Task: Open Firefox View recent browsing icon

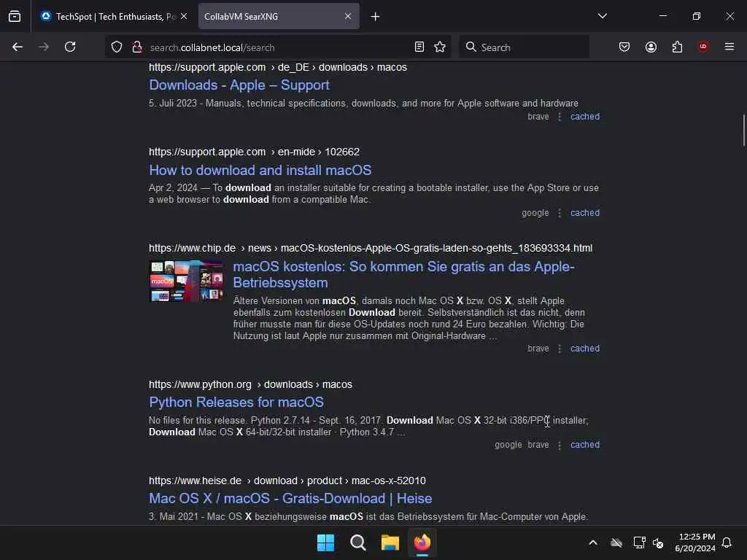Action: pos(15,16)
